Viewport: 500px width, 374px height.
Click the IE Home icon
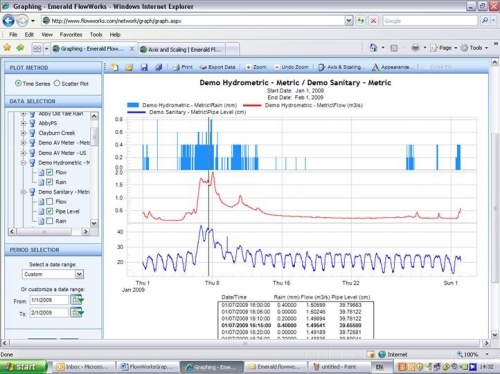click(373, 48)
